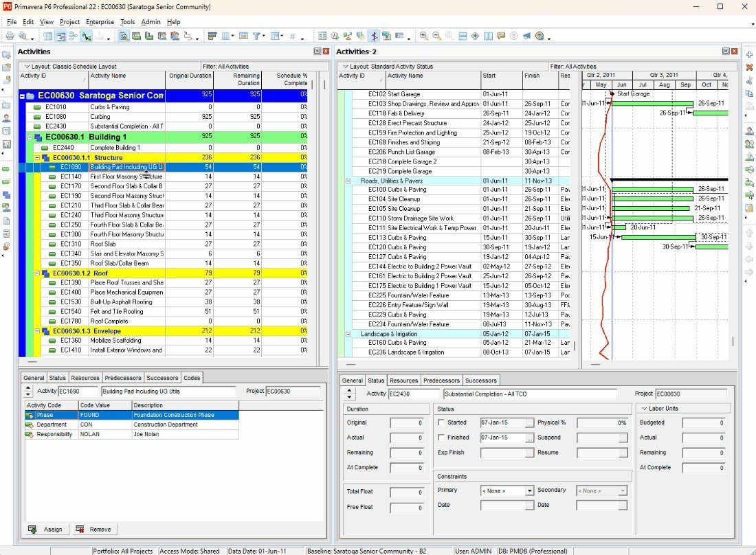Click the speech bubble hint help icon

(501, 36)
